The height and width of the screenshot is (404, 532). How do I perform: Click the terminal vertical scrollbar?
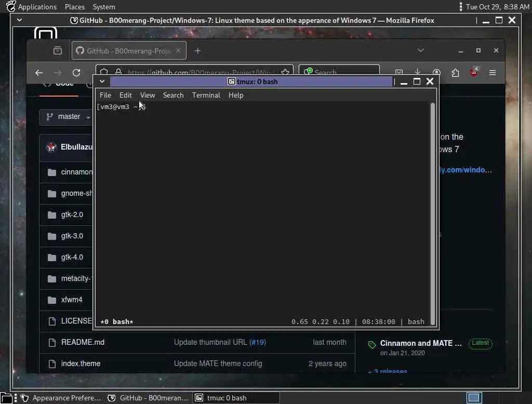(x=433, y=214)
